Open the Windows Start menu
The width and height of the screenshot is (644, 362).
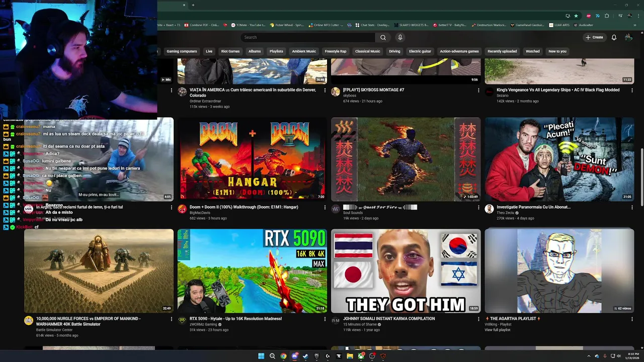tap(261, 356)
